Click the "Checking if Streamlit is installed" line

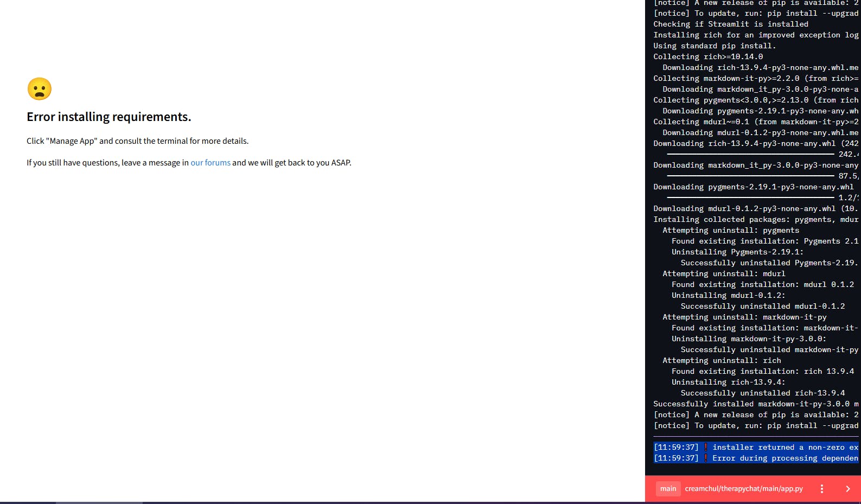point(731,24)
